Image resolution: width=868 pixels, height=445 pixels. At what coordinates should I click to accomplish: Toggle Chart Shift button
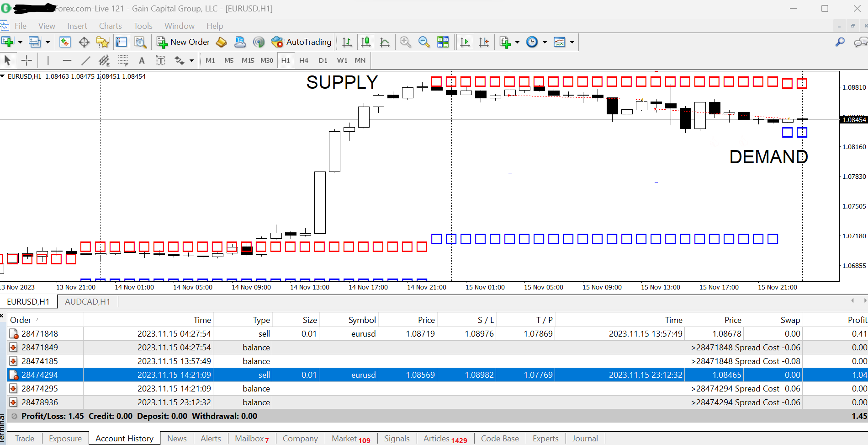(484, 42)
